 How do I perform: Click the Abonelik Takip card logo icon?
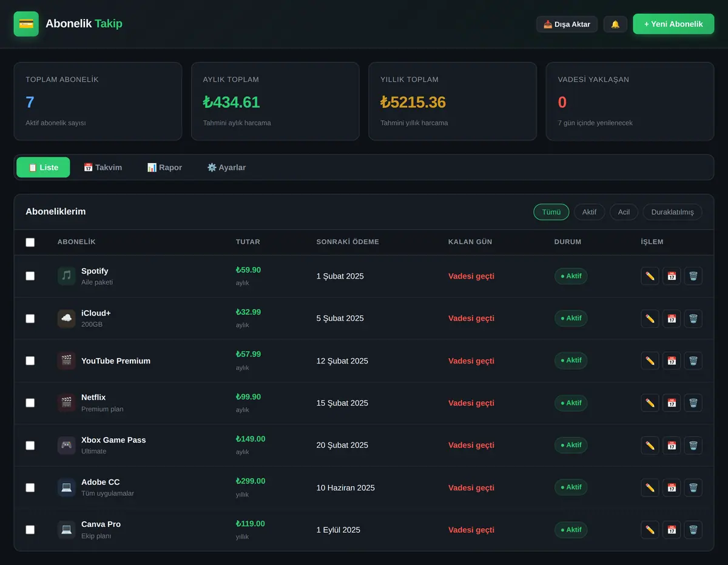(x=26, y=24)
